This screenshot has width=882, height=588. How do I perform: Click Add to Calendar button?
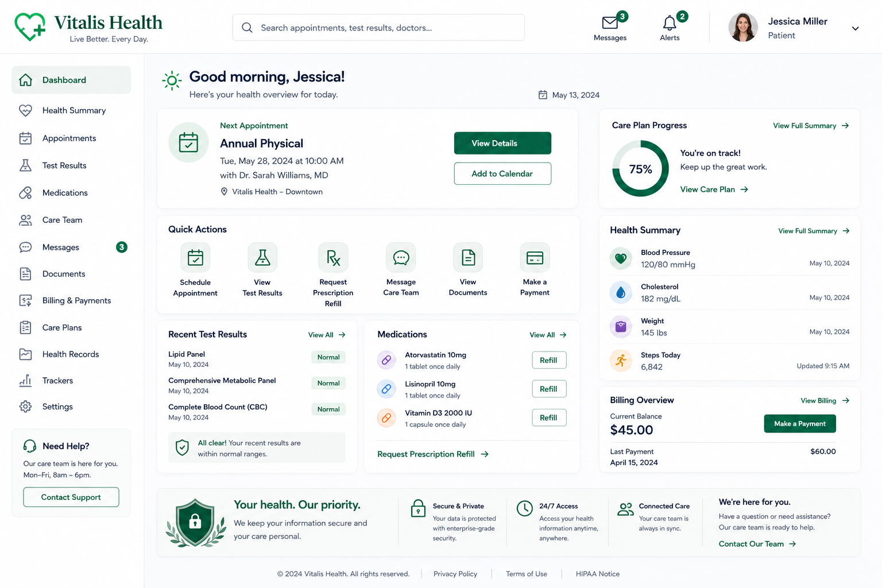tap(502, 173)
